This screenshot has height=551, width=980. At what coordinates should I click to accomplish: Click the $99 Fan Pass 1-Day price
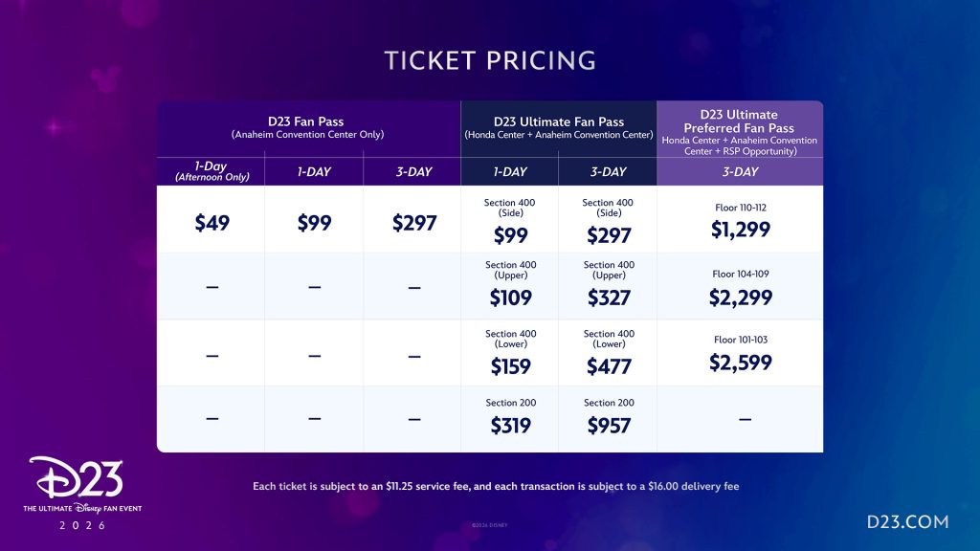(315, 223)
